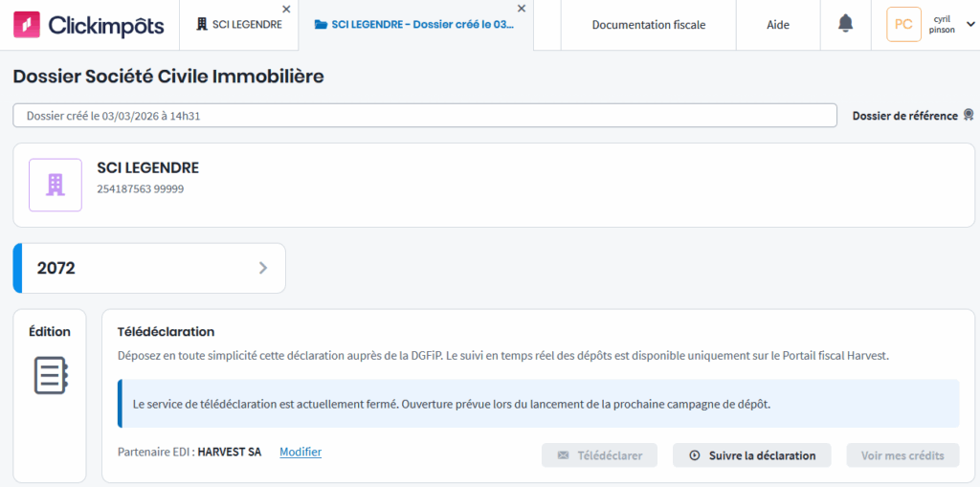Click the Dossier de référence badge icon
980x487 pixels.
pos(969,116)
